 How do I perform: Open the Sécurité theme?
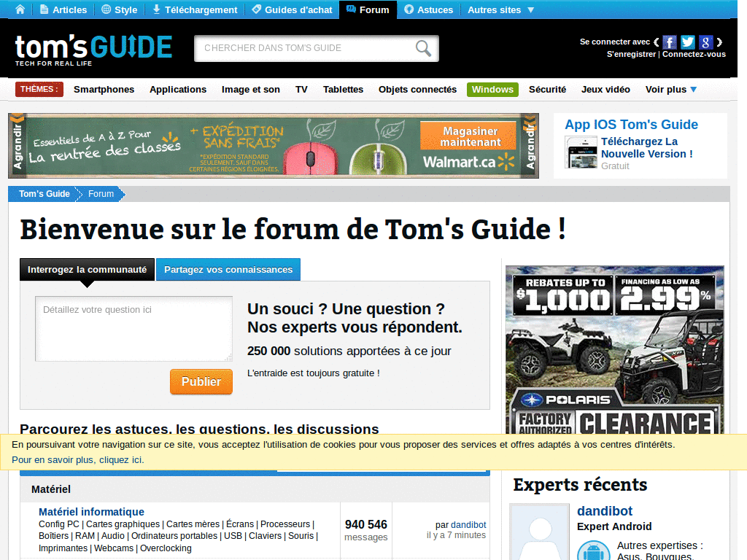point(547,90)
